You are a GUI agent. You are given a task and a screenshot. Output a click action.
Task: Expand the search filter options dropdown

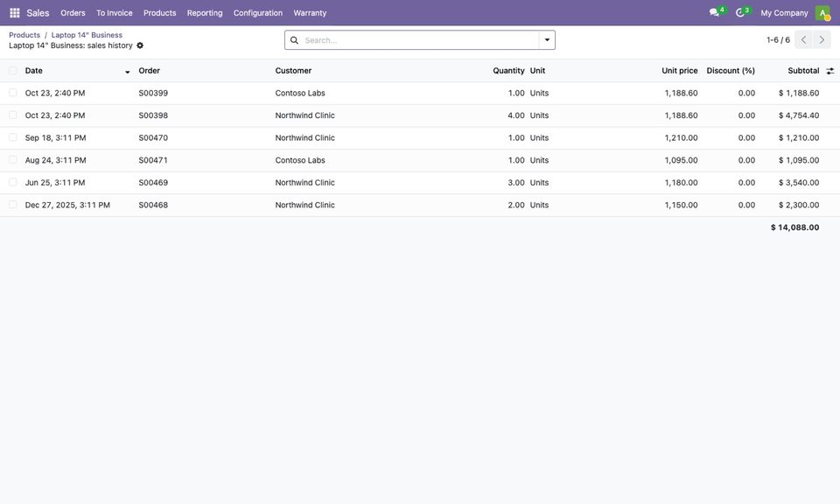(x=547, y=40)
